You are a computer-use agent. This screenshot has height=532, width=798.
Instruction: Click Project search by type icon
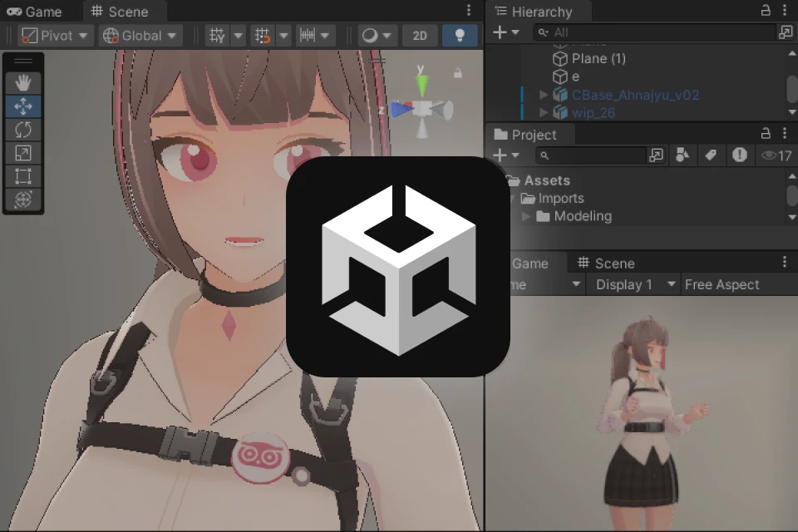pos(682,155)
